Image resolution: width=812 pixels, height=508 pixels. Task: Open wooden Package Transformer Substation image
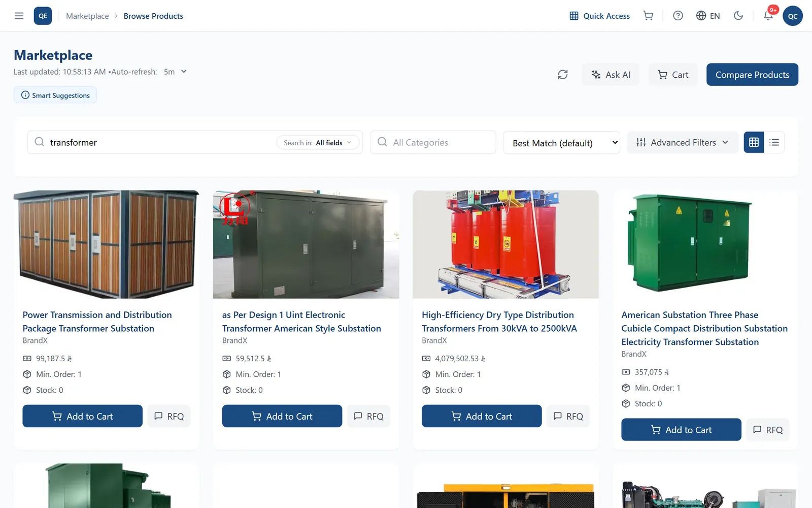[107, 244]
